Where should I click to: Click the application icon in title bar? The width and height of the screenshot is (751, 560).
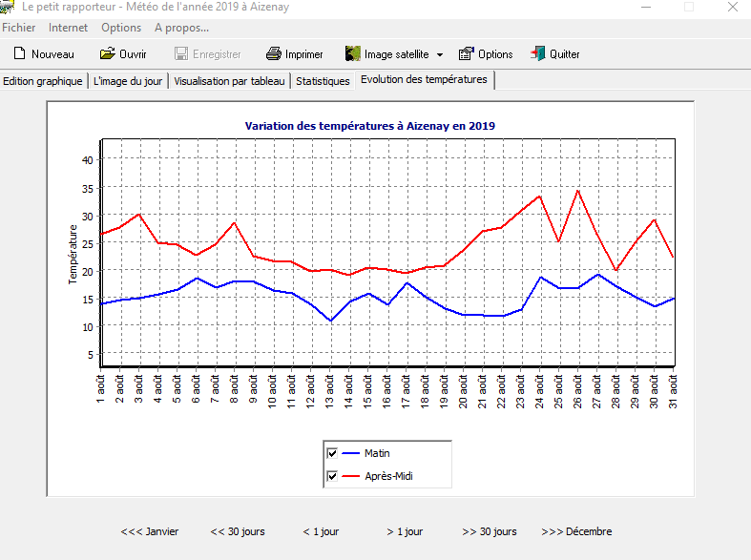tap(9, 8)
